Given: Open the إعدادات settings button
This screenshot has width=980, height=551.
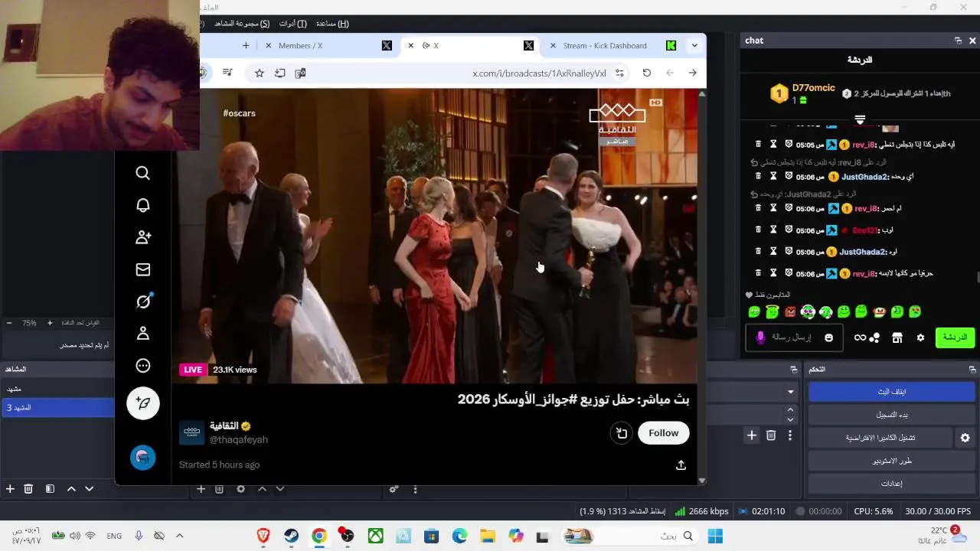Looking at the screenshot, I should (891, 484).
